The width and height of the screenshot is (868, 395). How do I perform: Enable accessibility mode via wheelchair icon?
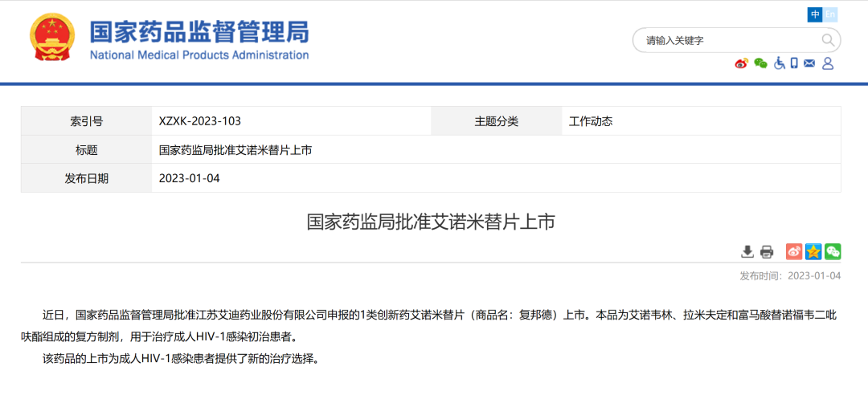pos(779,63)
